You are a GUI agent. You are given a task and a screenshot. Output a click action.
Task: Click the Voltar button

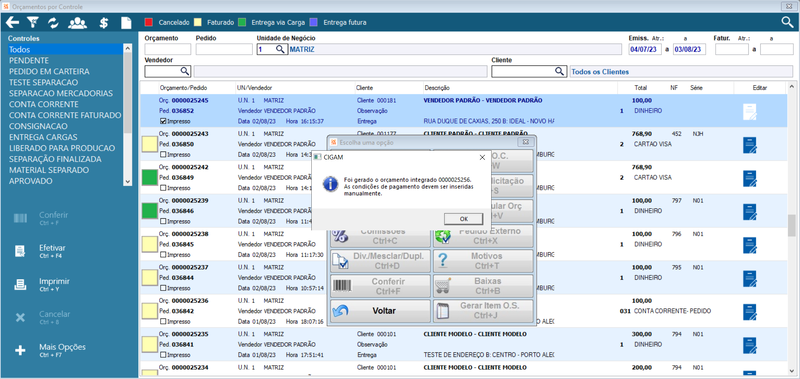tap(380, 311)
